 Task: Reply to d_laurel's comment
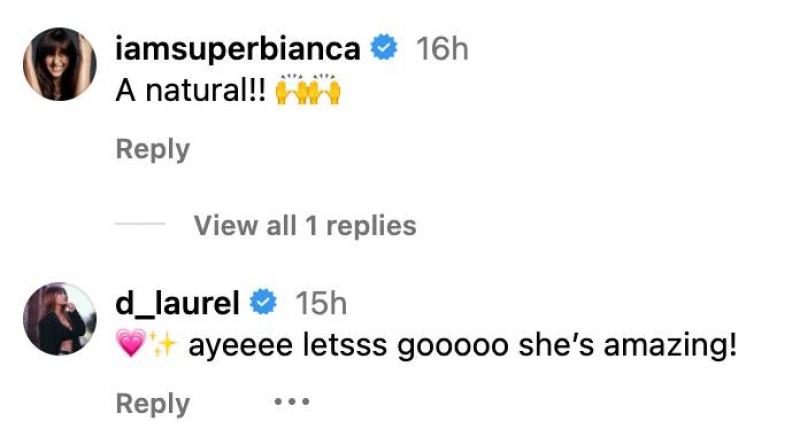pos(152,404)
